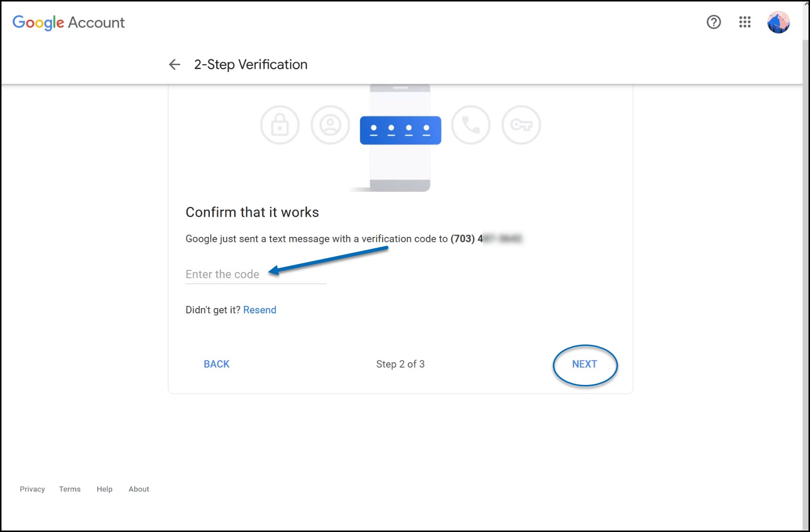Click the Google Account logo

pyautogui.click(x=69, y=22)
